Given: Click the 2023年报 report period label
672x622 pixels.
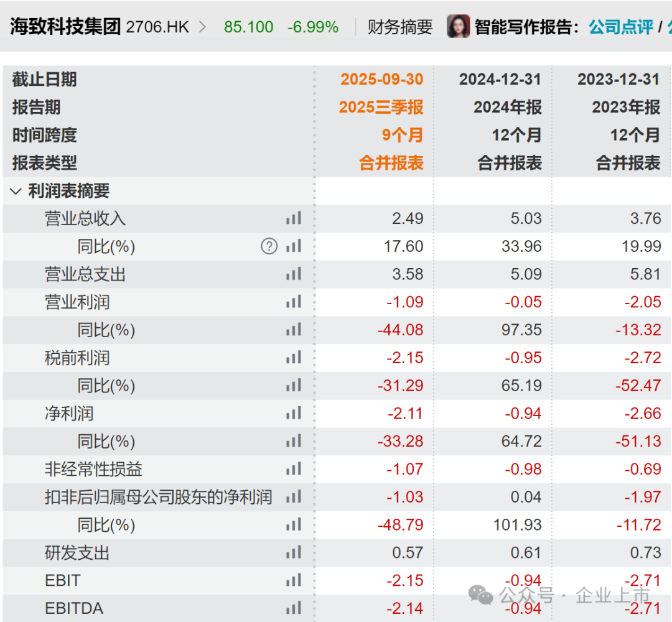Looking at the screenshot, I should (x=626, y=107).
